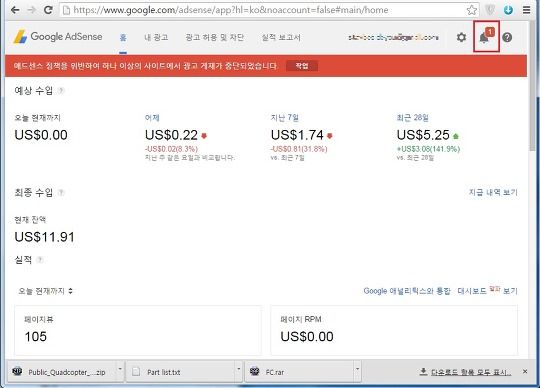Click the address bar URL field
540x388 pixels.
[x=269, y=10]
